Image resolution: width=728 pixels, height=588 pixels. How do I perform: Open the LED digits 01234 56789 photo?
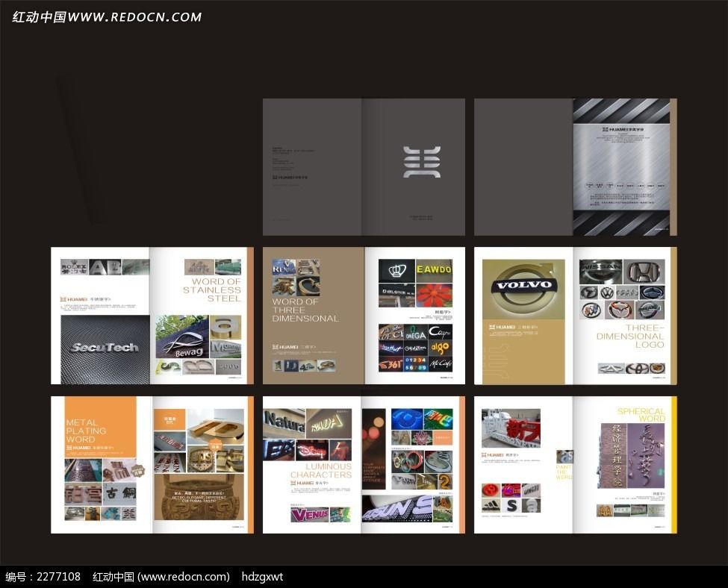pyautogui.click(x=416, y=364)
